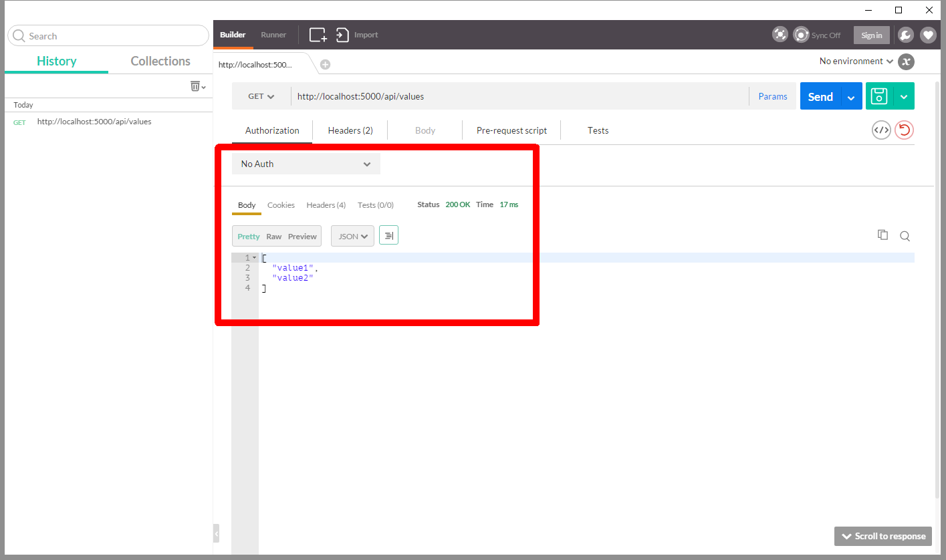Click the Import icon in toolbar
The width and height of the screenshot is (946, 560).
coord(342,35)
